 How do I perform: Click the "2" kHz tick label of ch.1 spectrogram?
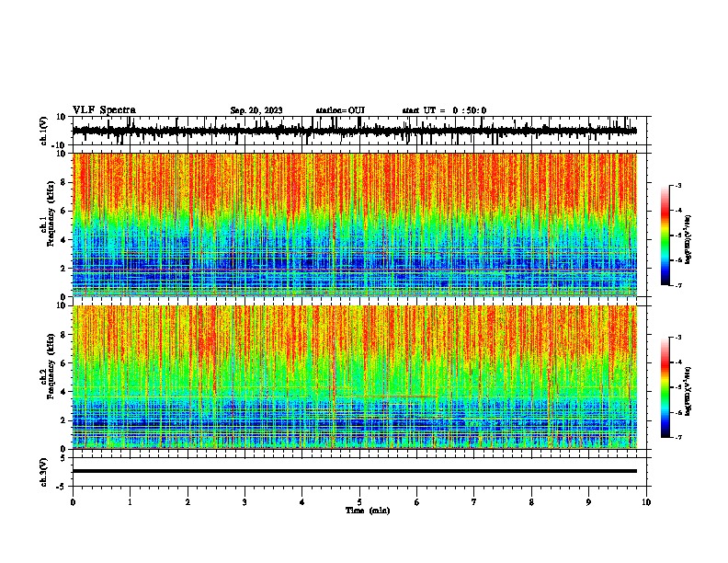63,269
